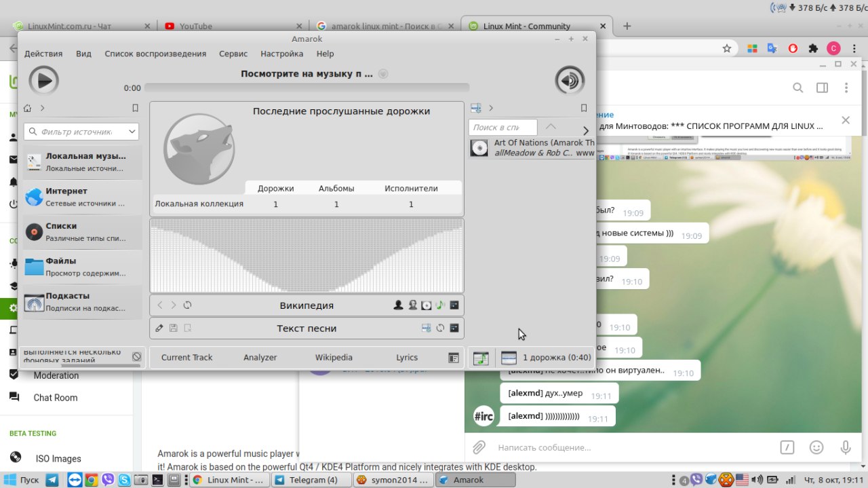
Task: Open the Списки playlists category
Action: point(83,231)
